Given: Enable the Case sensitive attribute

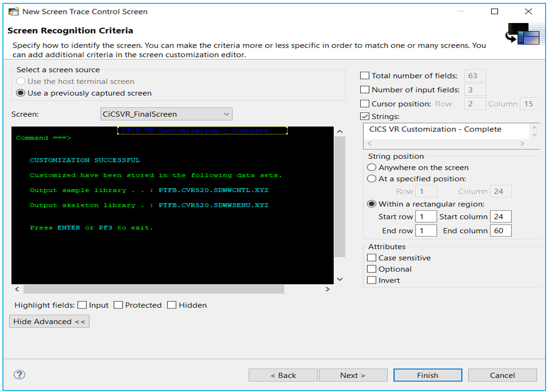Looking at the screenshot, I should coord(371,258).
